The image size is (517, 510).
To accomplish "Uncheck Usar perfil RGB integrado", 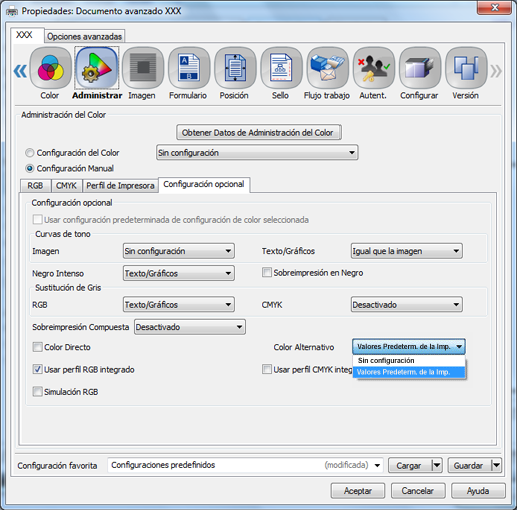I will coord(37,369).
